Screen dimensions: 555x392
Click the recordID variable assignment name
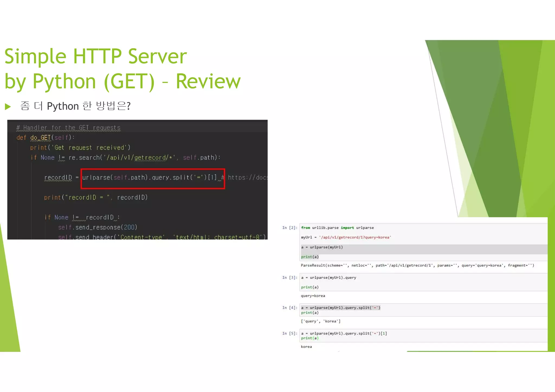tap(58, 178)
